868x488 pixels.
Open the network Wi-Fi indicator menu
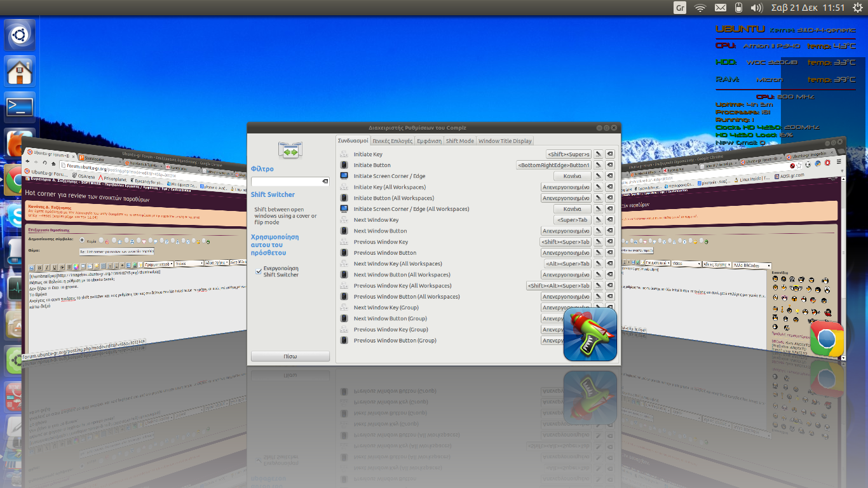click(700, 8)
